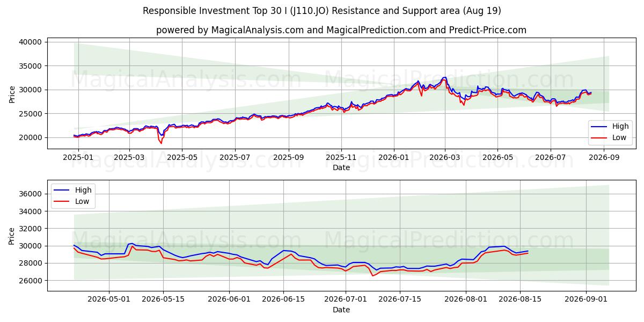644x322 pixels.
Task: Click the top chart date label 2025-07
Action: [x=235, y=158]
